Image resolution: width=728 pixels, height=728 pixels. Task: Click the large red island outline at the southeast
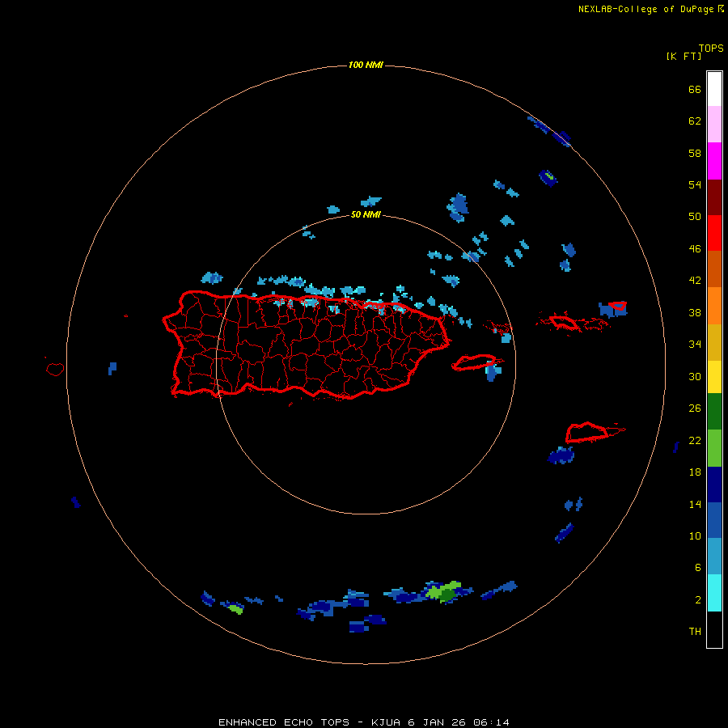click(x=587, y=432)
